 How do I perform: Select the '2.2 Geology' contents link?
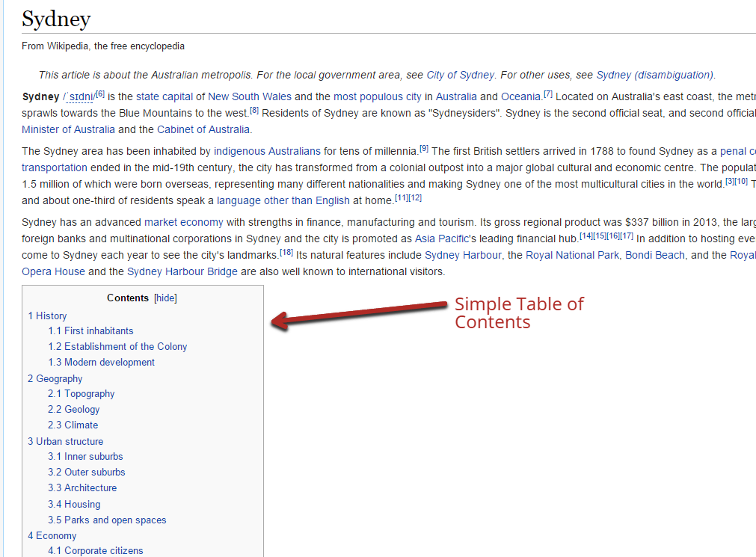pos(74,410)
